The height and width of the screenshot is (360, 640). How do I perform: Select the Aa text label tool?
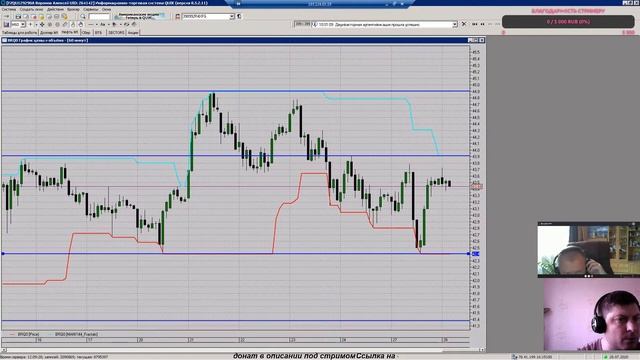(x=102, y=24)
